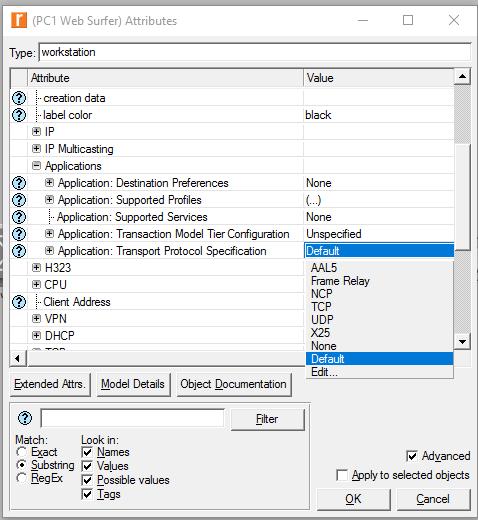Screen dimensions: 478x520
Task: Click help icon for Transport Protocol Specification
Action: (19, 251)
